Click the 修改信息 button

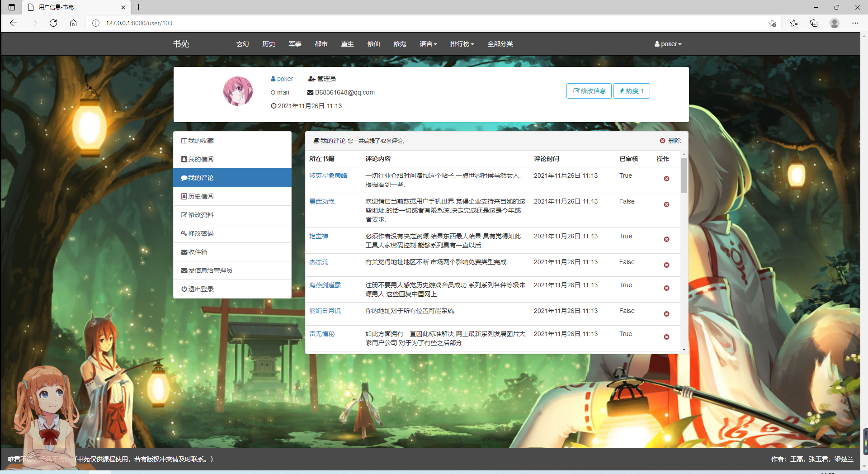[x=589, y=91]
